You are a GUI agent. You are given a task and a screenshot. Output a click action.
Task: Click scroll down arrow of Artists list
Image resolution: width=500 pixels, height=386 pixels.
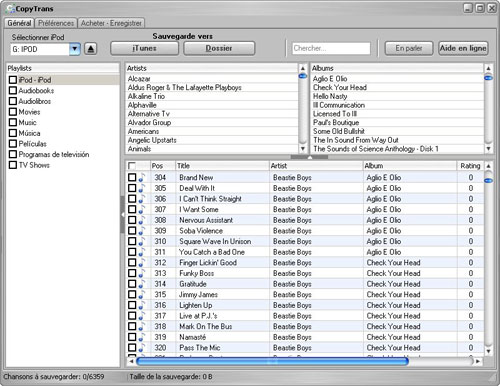[303, 149]
